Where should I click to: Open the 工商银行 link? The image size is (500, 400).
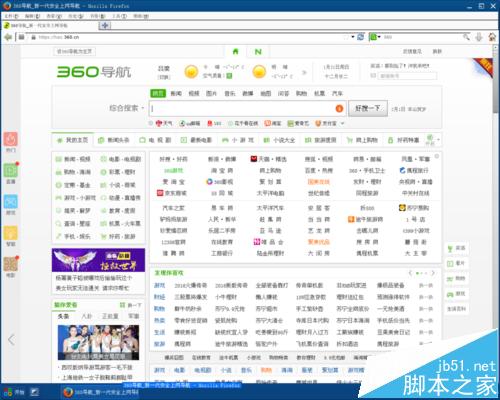[222, 253]
